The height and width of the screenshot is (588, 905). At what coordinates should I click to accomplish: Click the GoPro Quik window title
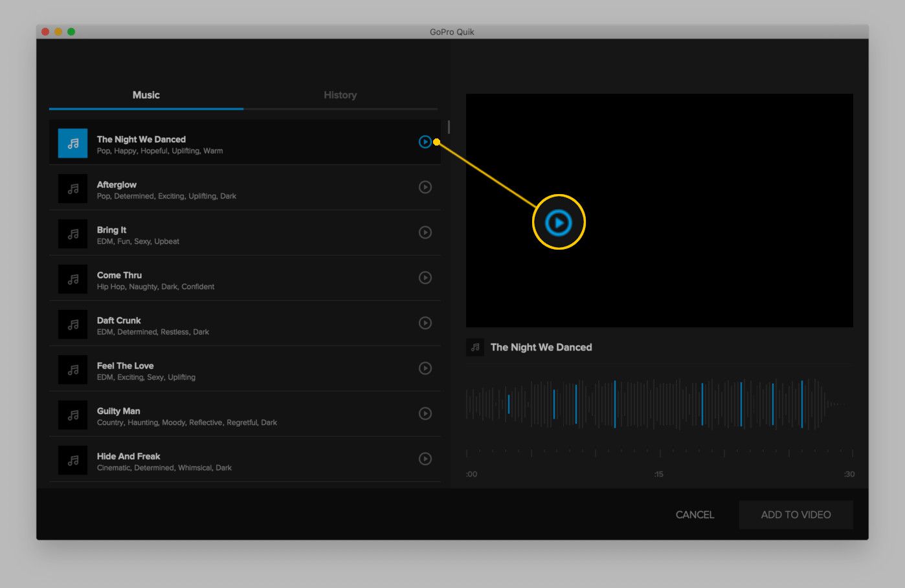tap(452, 32)
